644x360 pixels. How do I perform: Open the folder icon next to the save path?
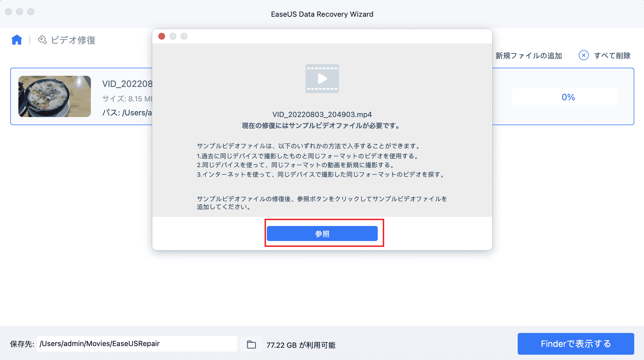click(251, 344)
